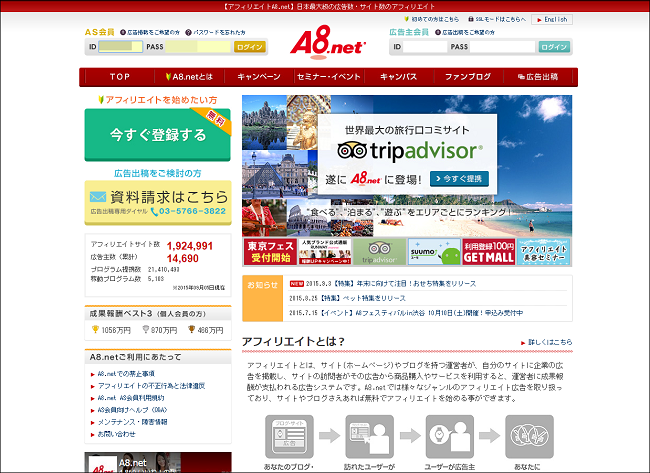Select the セミナー・イベント menu item

[x=329, y=77]
